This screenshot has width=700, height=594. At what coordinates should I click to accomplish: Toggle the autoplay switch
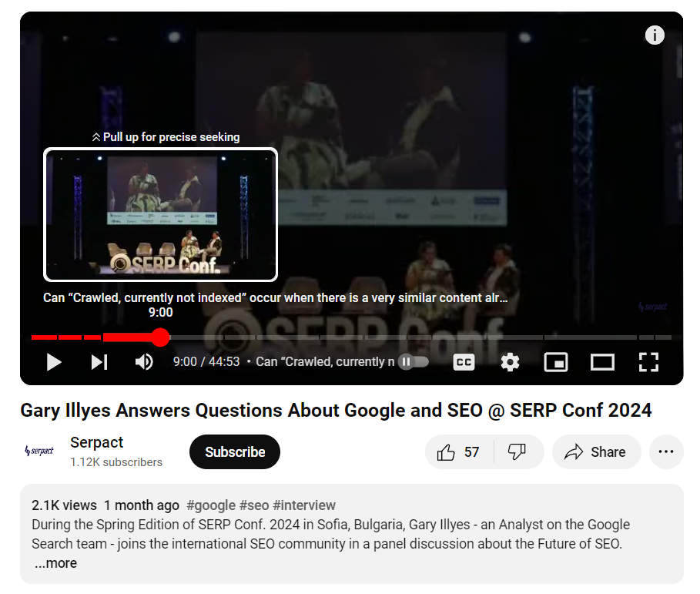[x=414, y=362]
